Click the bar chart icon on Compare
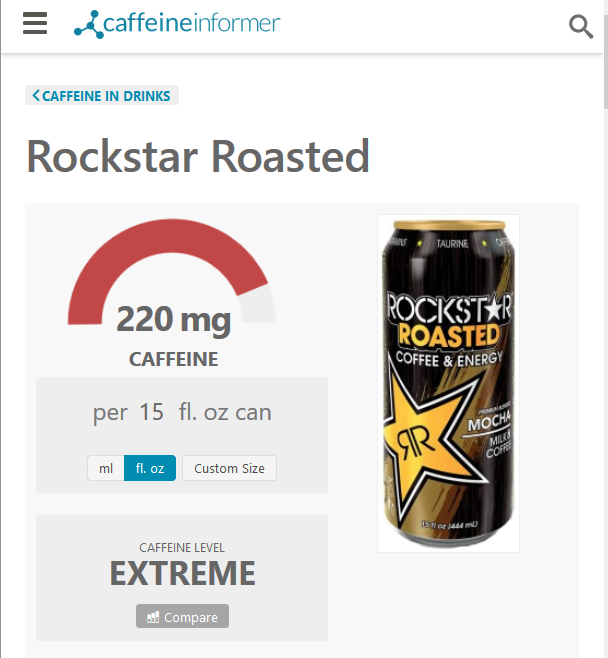The image size is (608, 658). 153,617
